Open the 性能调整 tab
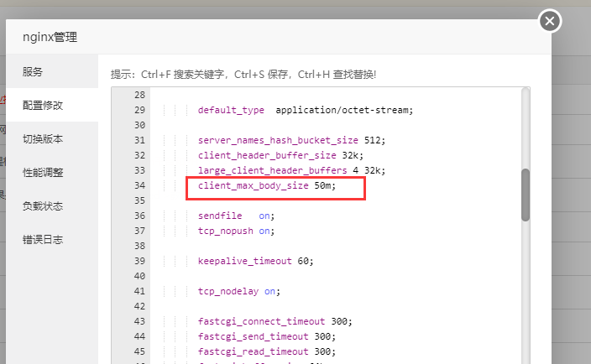591x364 pixels. coord(52,172)
